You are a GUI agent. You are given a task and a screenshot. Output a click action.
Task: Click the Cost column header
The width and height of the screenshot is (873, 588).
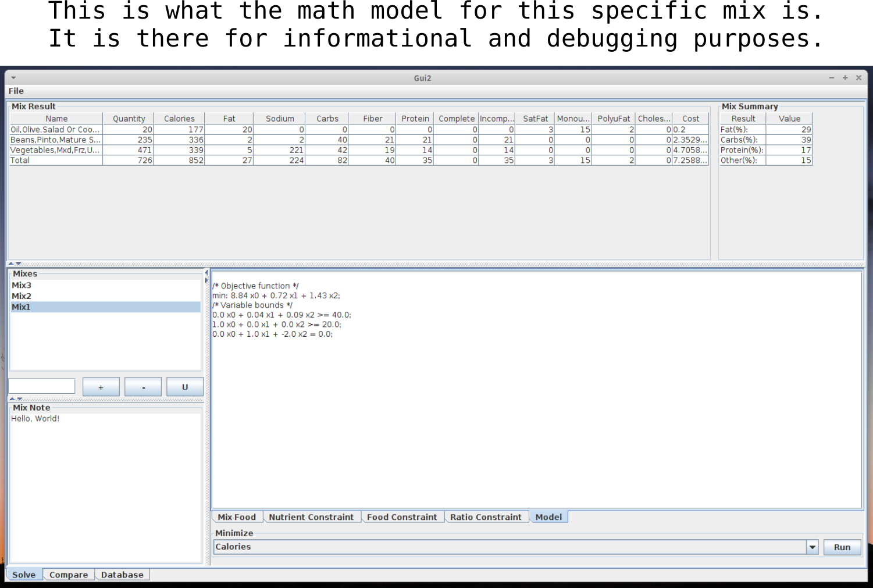click(690, 119)
